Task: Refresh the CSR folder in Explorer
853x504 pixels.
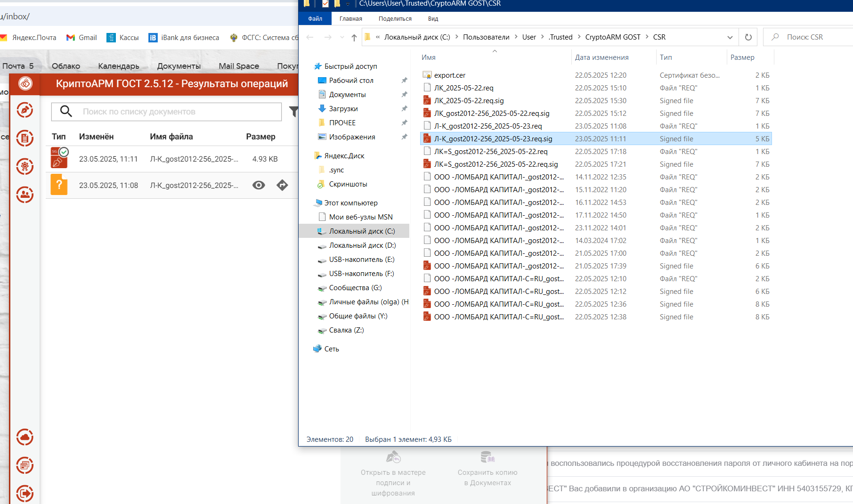Action: pyautogui.click(x=748, y=37)
